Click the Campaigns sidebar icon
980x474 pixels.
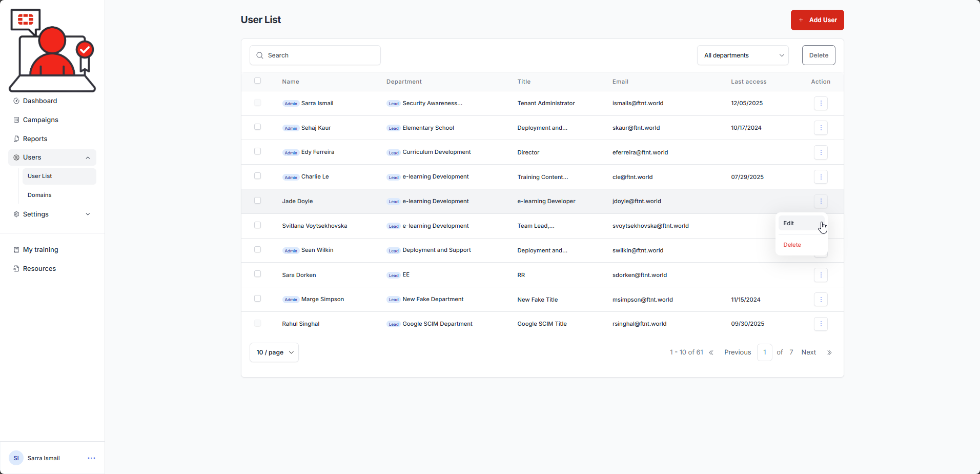(16, 120)
